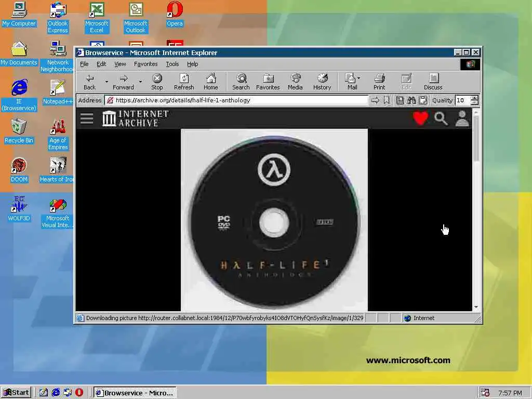Select the Microsoft Outlook desktop icon
The image size is (532, 399).
tap(136, 18)
